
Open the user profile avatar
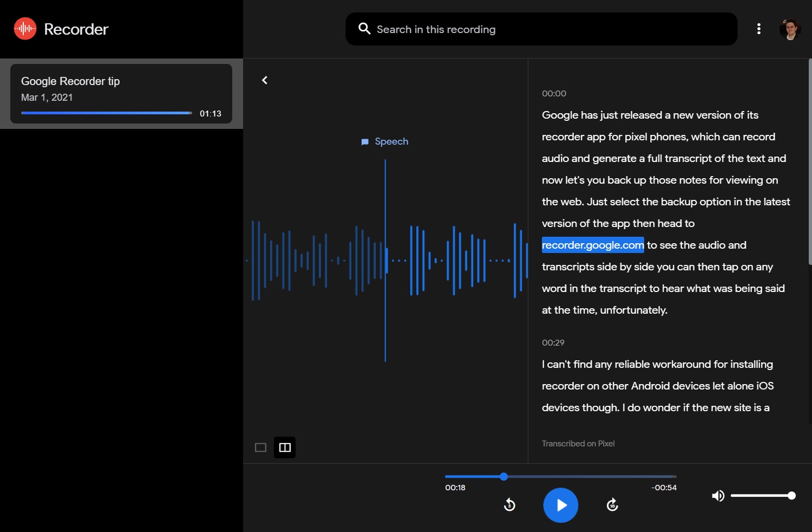tap(790, 29)
